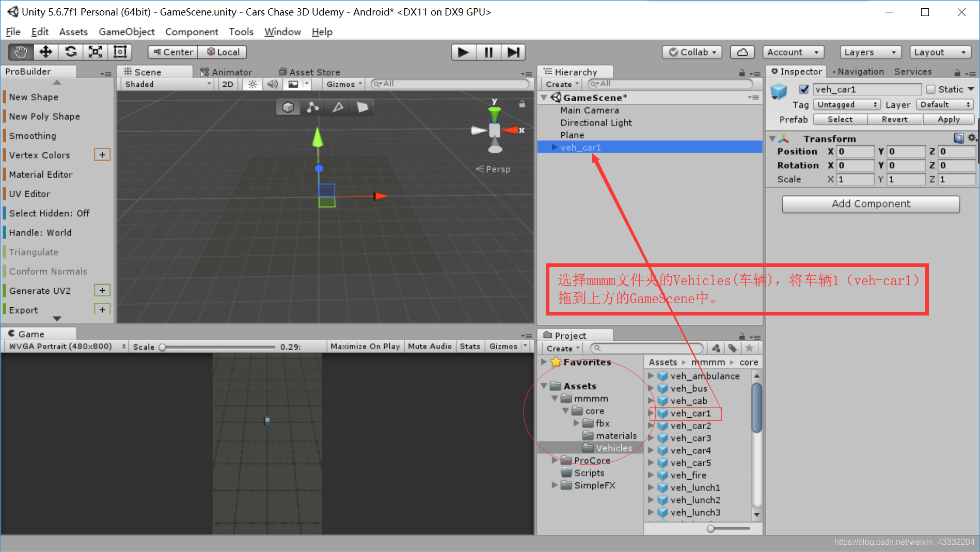The width and height of the screenshot is (980, 552).
Task: Open the Default layer dropdown
Action: (x=945, y=104)
